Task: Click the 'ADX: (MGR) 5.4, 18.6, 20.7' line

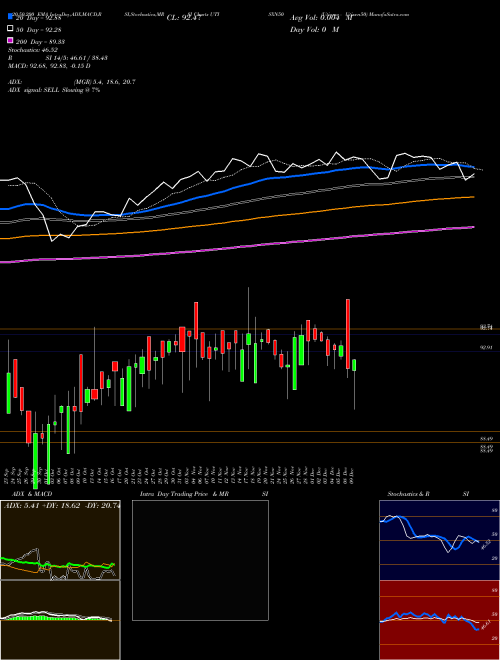Action: 72,82
